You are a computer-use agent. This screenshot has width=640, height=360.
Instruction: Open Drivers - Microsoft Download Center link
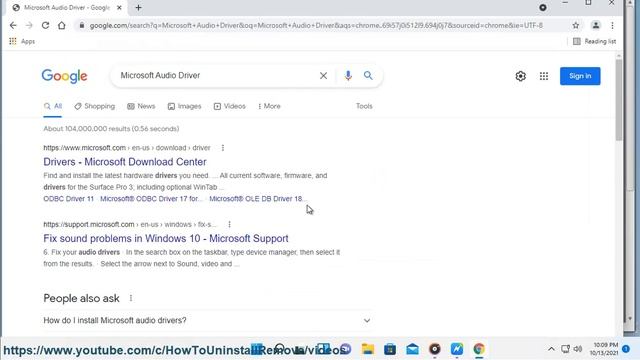point(125,162)
